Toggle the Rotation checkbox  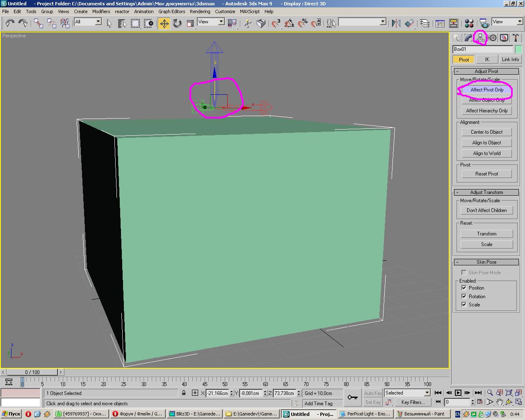coord(464,297)
